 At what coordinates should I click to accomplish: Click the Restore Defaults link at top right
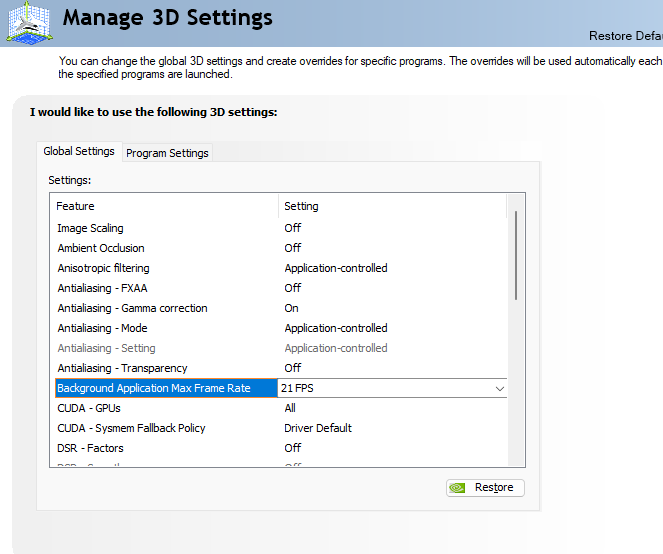pyautogui.click(x=625, y=36)
